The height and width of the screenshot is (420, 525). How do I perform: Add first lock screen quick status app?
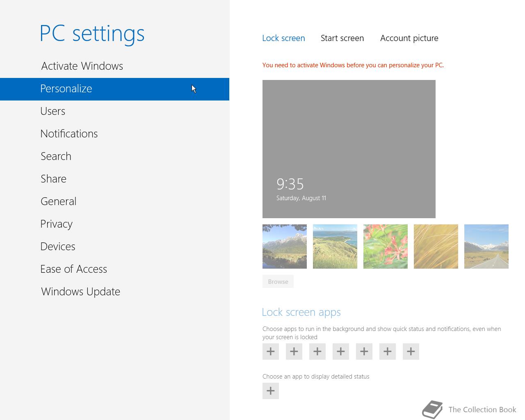(x=271, y=352)
